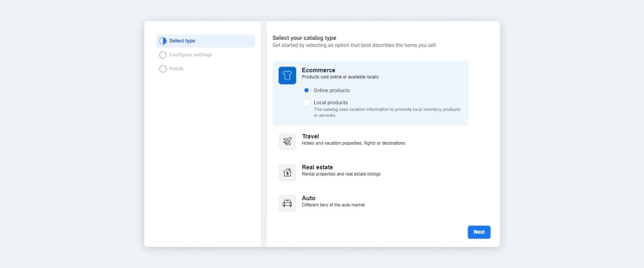This screenshot has height=268, width=644.
Task: Click the Real estate house icon
Action: (287, 173)
